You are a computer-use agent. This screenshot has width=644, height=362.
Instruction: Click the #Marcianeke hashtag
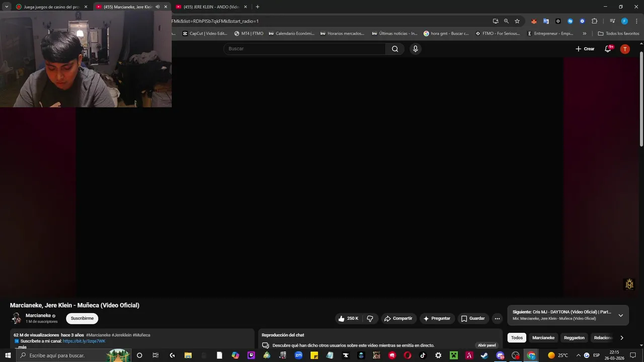click(98, 335)
